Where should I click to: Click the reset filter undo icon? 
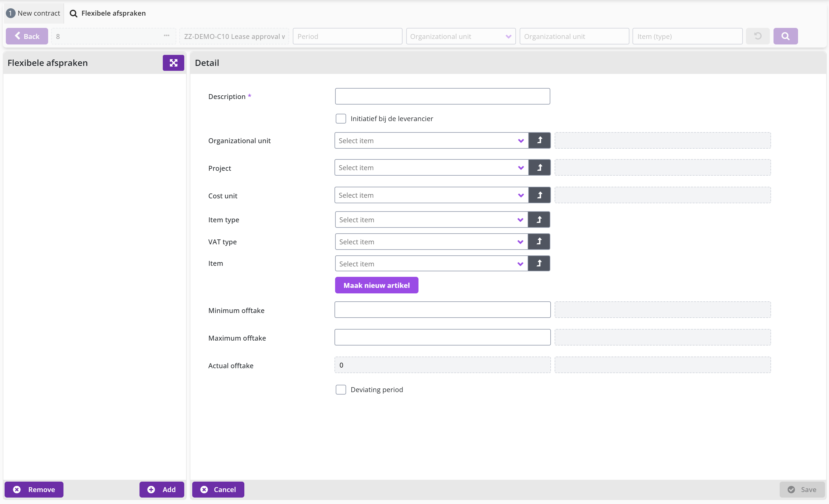click(x=758, y=36)
